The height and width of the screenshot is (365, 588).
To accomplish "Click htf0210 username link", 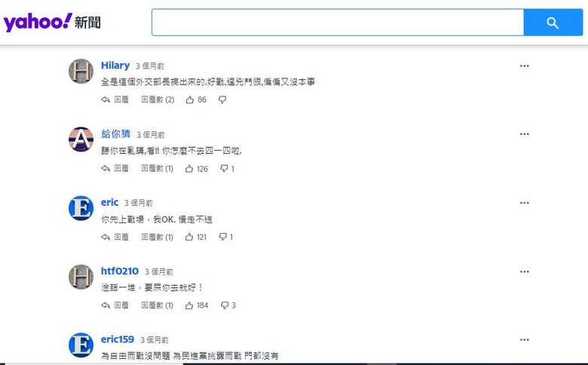I will pyautogui.click(x=120, y=271).
